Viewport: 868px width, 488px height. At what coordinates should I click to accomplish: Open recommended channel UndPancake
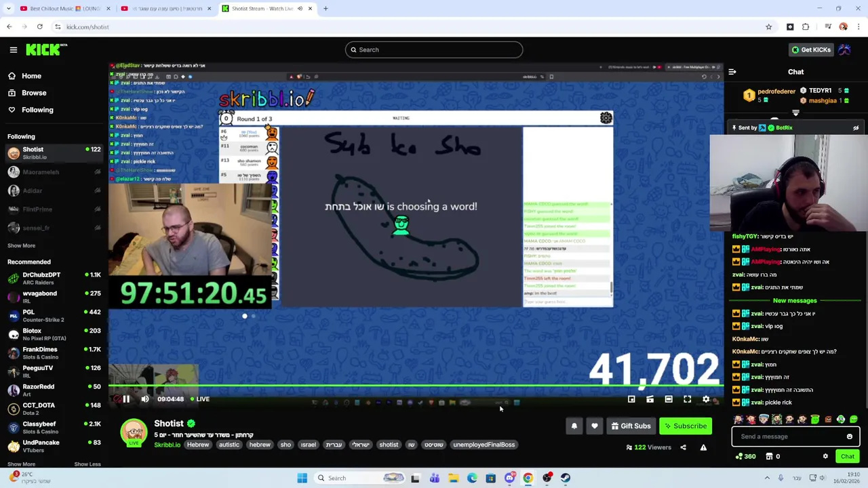pos(54,446)
